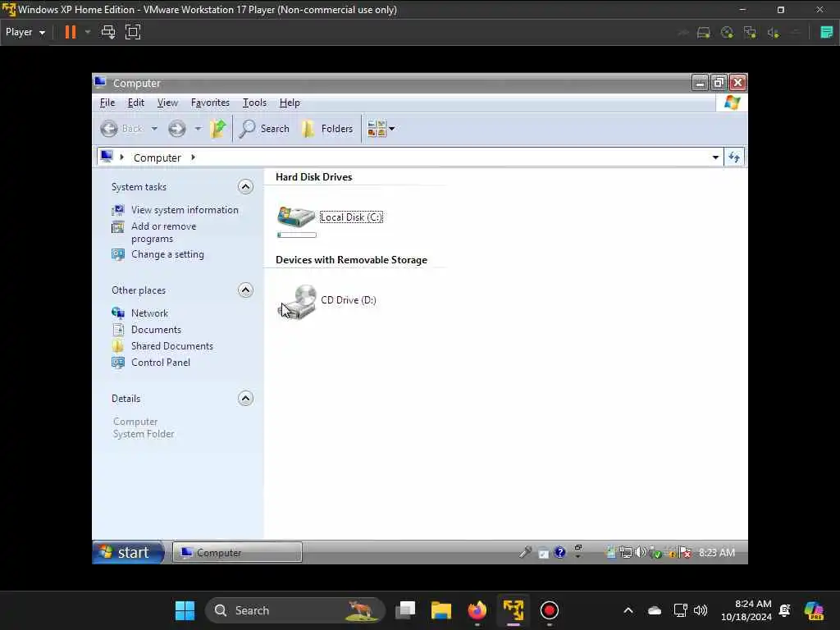Pause the virtual machine with pause button
This screenshot has height=630, width=840.
pyautogui.click(x=71, y=32)
